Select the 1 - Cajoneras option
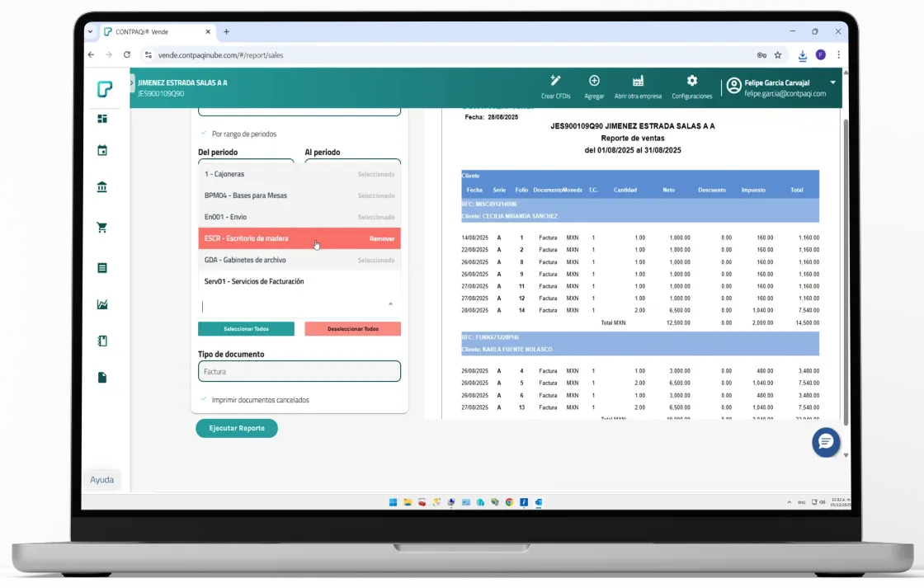 pyautogui.click(x=299, y=174)
